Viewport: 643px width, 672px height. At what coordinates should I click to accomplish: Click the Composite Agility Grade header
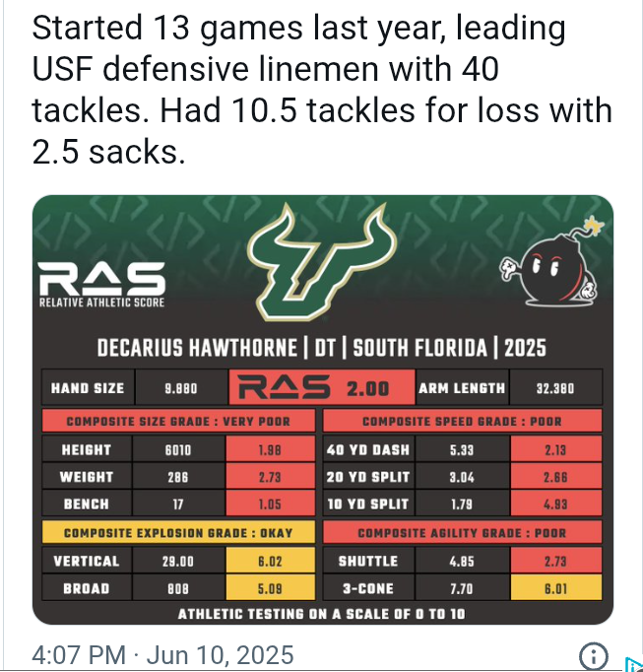click(x=462, y=532)
